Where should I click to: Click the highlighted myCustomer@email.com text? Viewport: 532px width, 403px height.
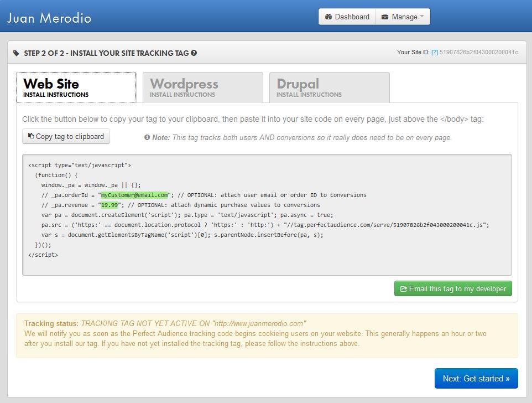pos(134,195)
